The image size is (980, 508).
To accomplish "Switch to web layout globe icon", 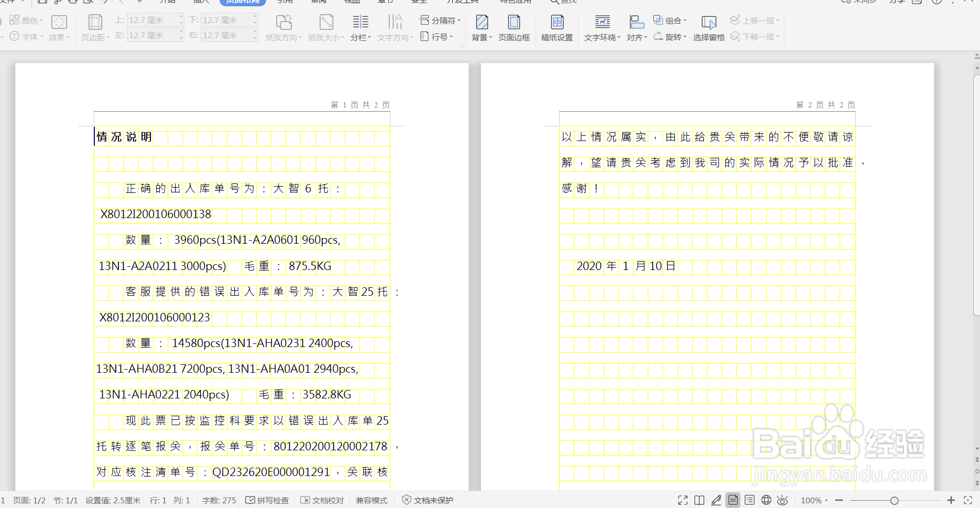I will coord(766,500).
